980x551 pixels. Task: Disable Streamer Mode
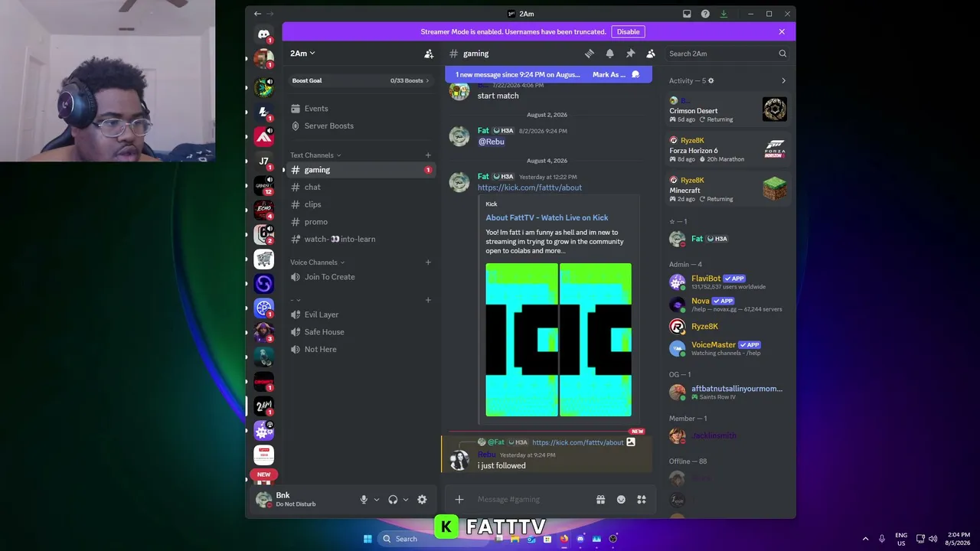point(628,31)
